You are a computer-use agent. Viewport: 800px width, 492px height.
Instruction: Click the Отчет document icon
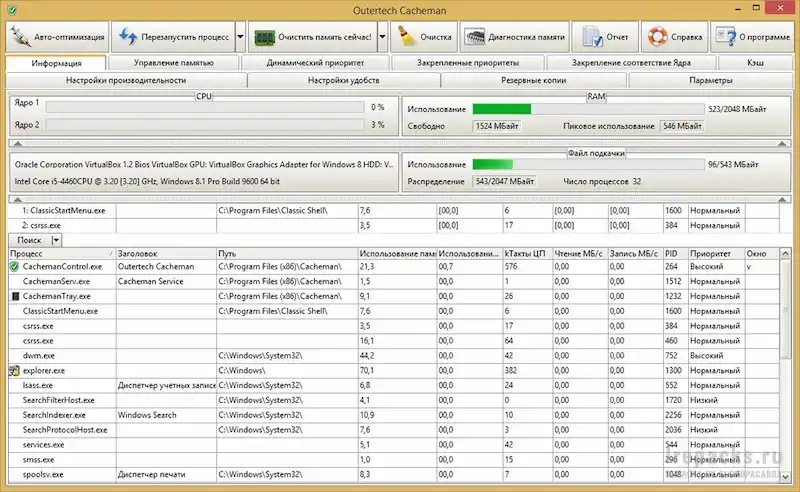[592, 37]
